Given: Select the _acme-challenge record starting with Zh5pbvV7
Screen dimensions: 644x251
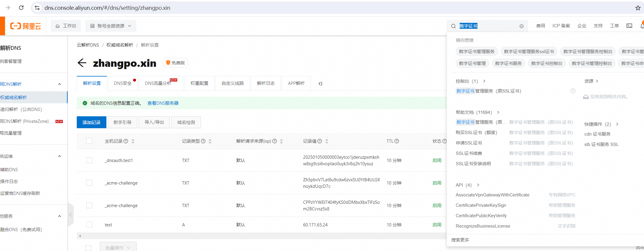Looking at the screenshot, I should click(x=89, y=183).
